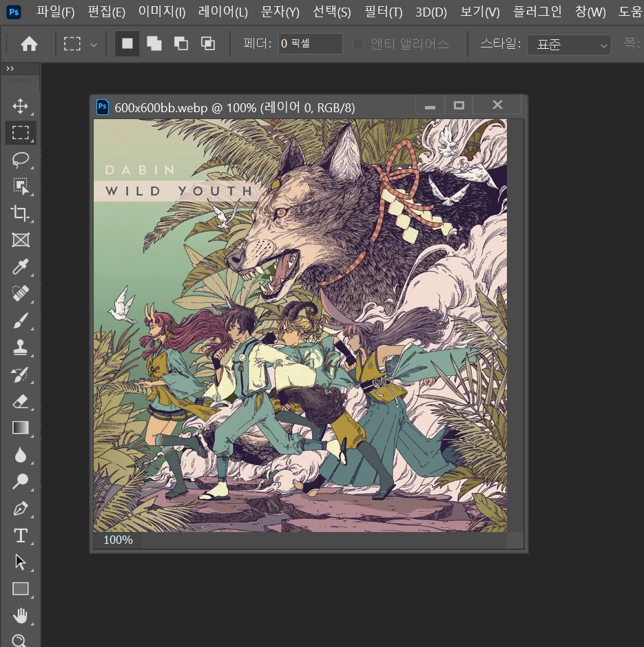This screenshot has width=644, height=647.
Task: Go to the Home screen
Action: click(x=30, y=44)
